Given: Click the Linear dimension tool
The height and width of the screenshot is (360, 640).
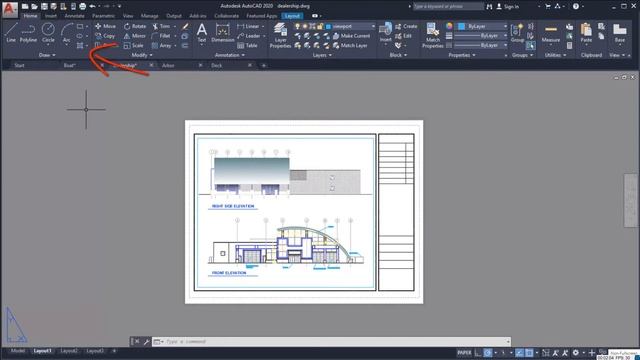Looking at the screenshot, I should point(249,26).
